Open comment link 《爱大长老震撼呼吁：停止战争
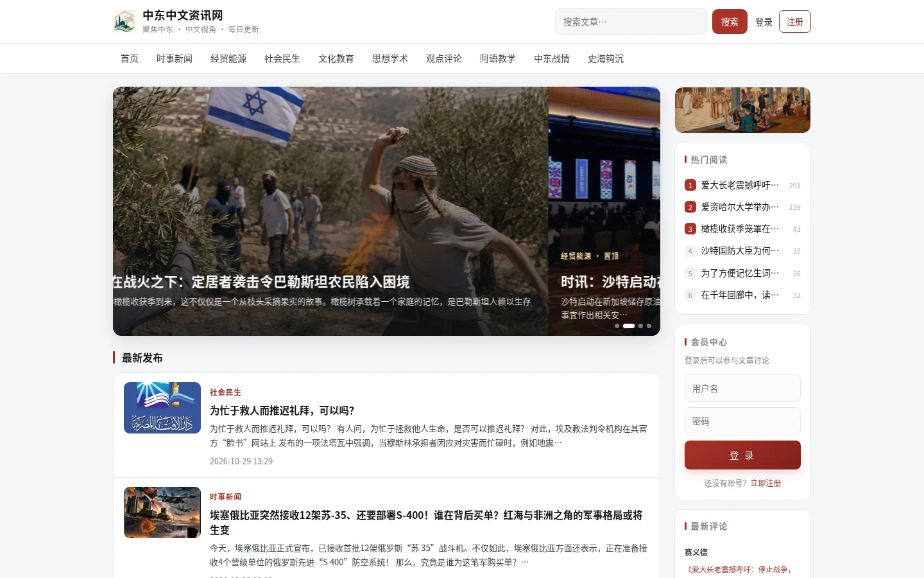 (739, 569)
